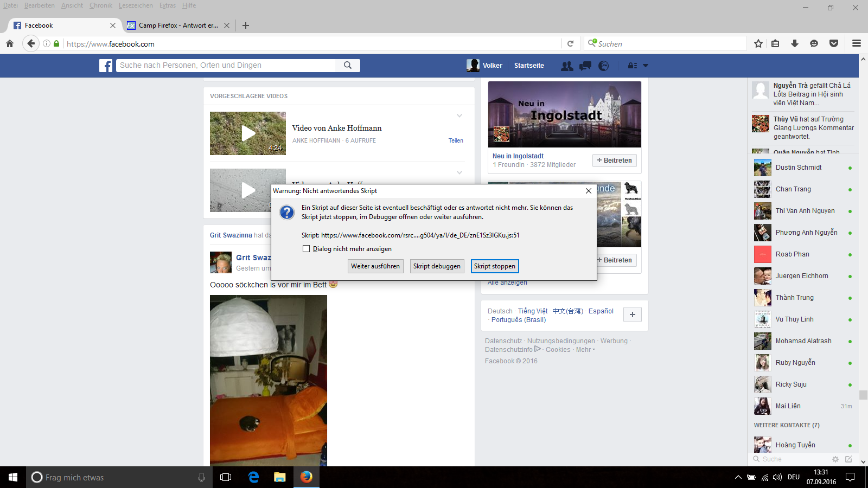This screenshot has height=488, width=868.
Task: Click the Firefox bookmark star icon
Action: point(758,43)
